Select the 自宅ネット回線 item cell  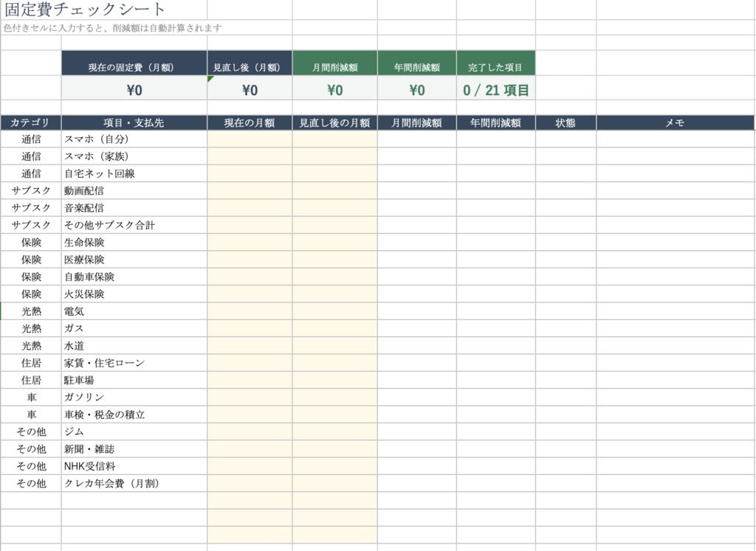coord(134,173)
